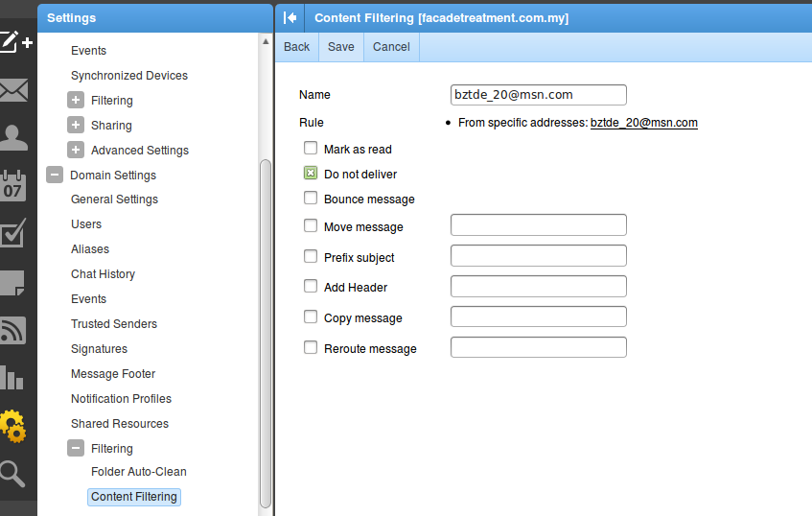Select Trusted Senders in settings tree
812x516 pixels.
pos(114,324)
